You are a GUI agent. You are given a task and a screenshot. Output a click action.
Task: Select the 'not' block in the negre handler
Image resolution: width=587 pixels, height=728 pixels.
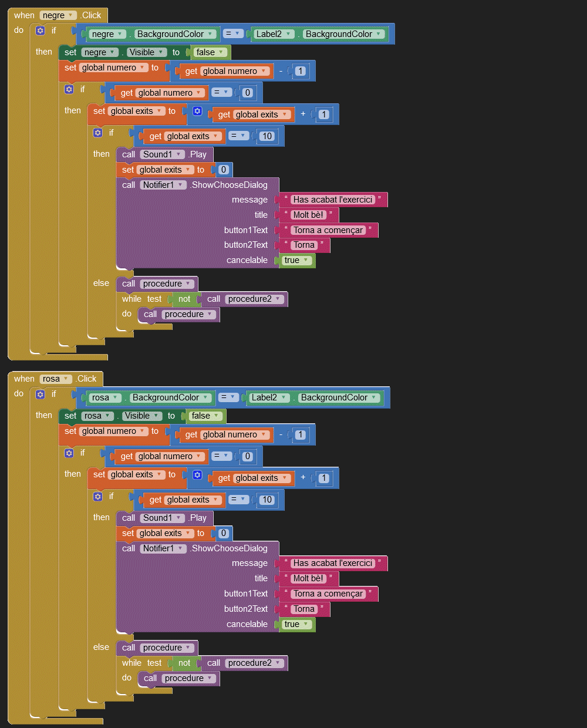coord(184,299)
